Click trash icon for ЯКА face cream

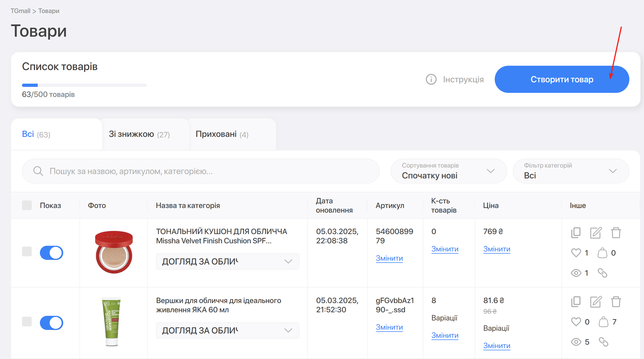click(x=616, y=302)
